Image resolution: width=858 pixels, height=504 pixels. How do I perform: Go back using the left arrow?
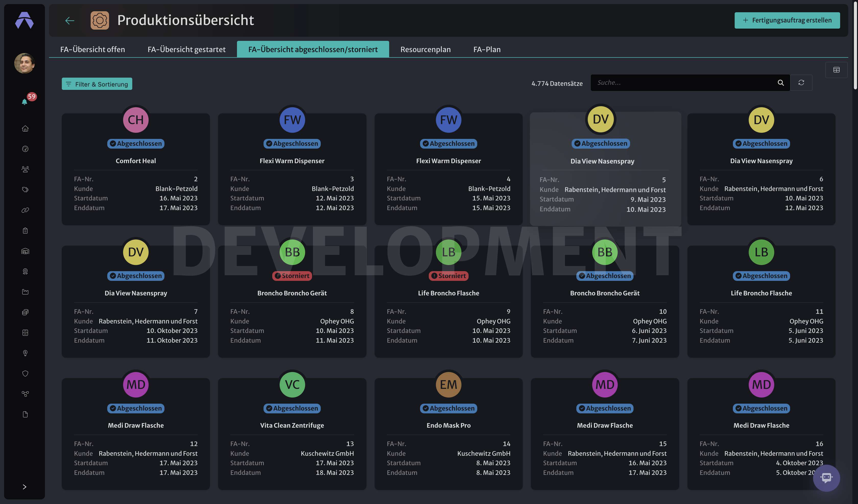69,20
